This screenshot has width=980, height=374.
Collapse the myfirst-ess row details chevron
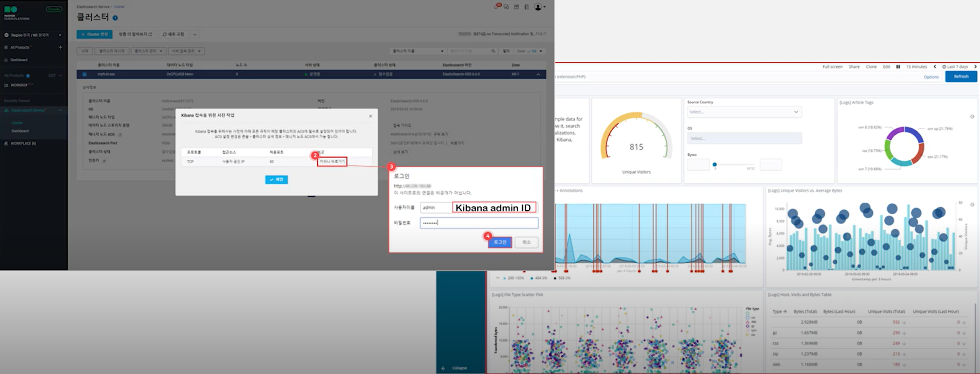(x=538, y=75)
